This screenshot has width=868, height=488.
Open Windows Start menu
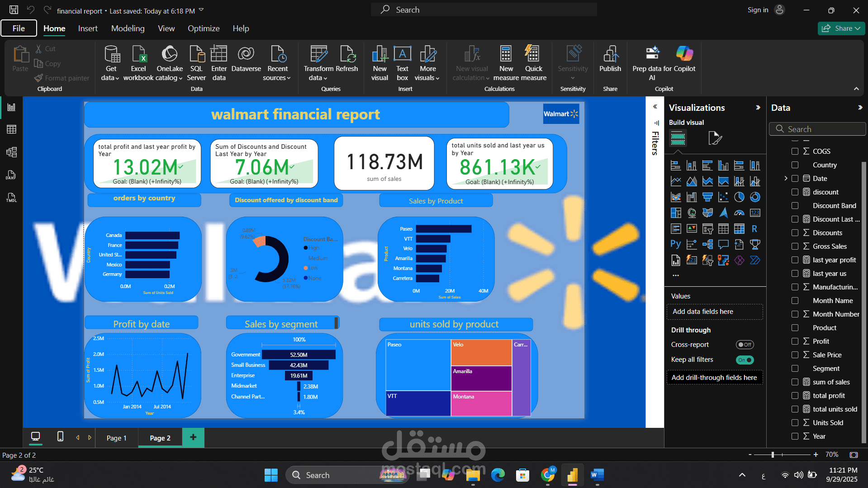pyautogui.click(x=271, y=475)
